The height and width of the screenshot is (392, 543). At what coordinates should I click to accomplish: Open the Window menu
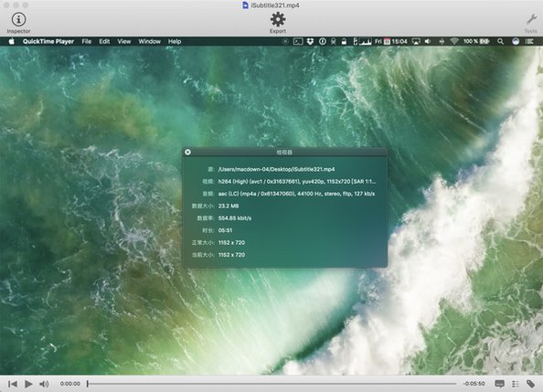click(149, 41)
